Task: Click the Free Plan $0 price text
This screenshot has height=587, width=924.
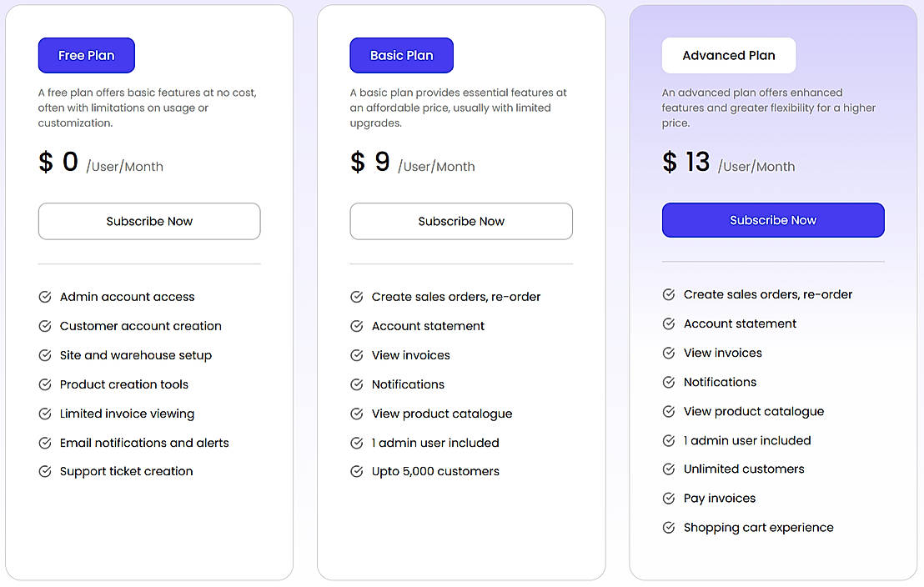Action: tap(58, 162)
